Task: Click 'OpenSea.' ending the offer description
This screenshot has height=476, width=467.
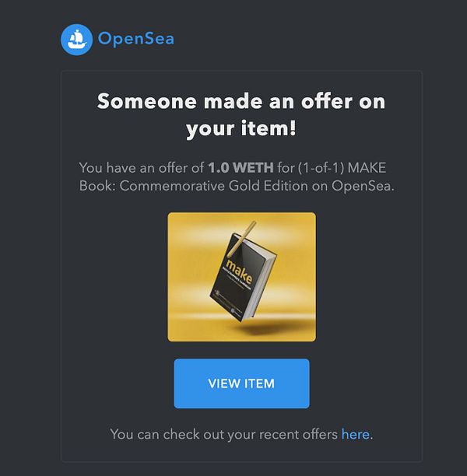Action: point(363,186)
